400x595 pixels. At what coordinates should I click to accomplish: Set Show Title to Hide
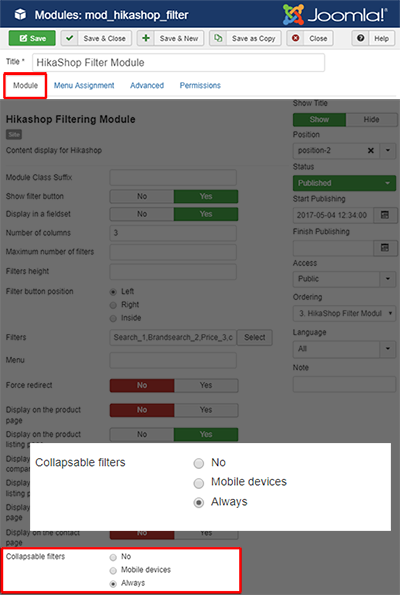tap(371, 120)
